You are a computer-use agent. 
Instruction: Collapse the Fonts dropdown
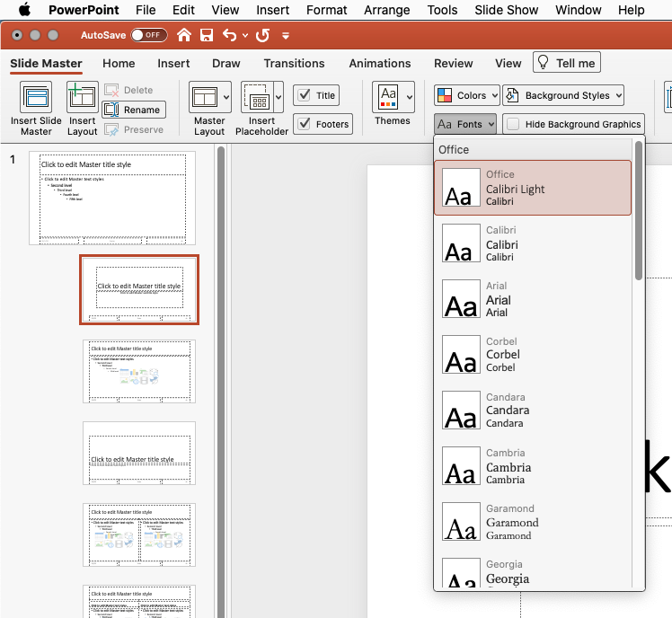(465, 124)
